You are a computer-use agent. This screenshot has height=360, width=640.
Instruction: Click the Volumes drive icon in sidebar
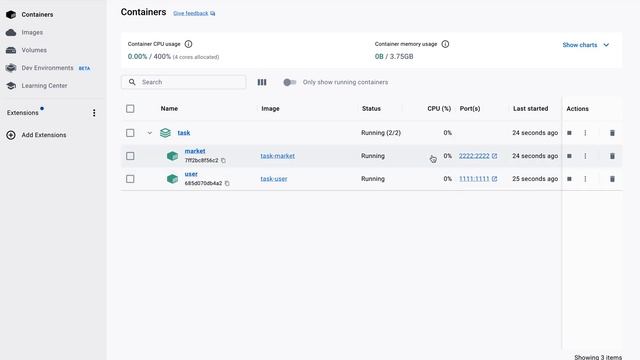[11, 50]
